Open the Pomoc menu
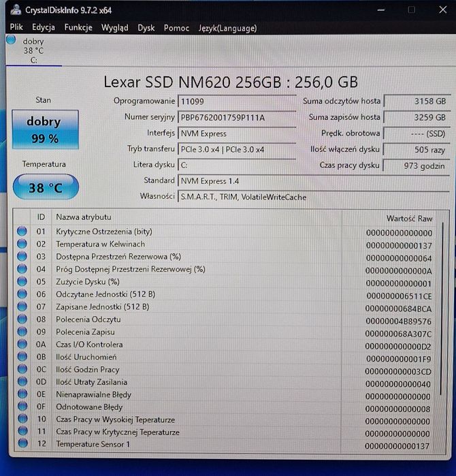Screen dimensions: 456x476 [176, 28]
